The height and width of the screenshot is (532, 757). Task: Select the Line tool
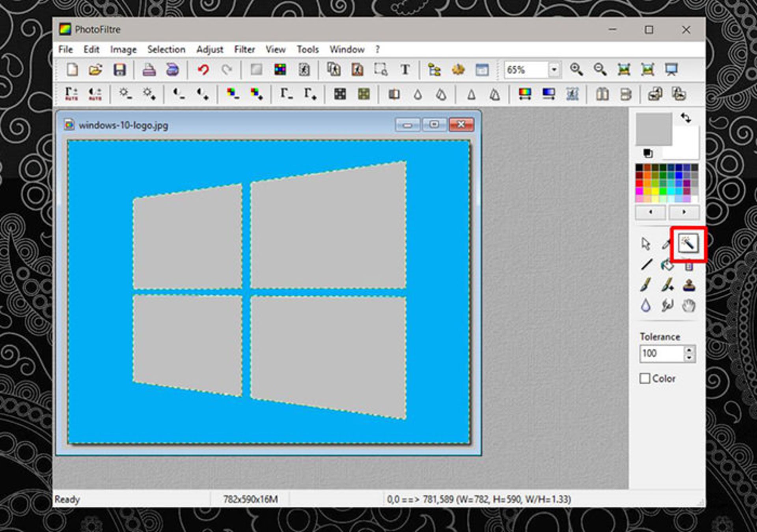click(646, 264)
